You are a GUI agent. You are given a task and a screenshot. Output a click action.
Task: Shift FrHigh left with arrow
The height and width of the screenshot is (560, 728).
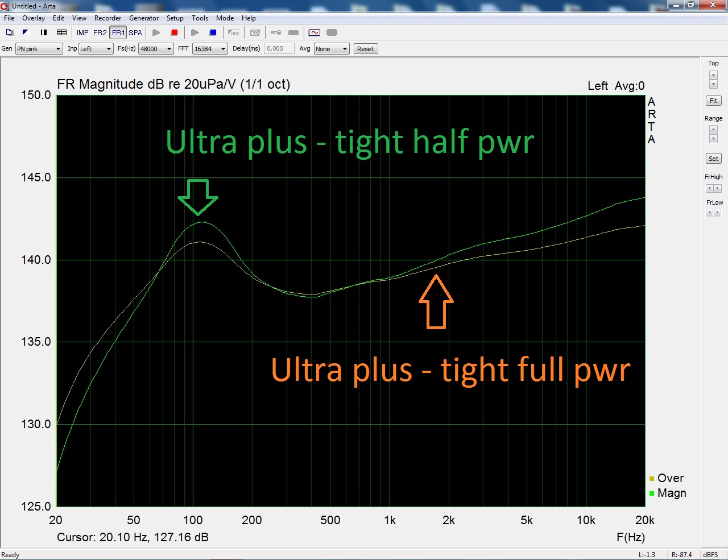click(x=709, y=188)
